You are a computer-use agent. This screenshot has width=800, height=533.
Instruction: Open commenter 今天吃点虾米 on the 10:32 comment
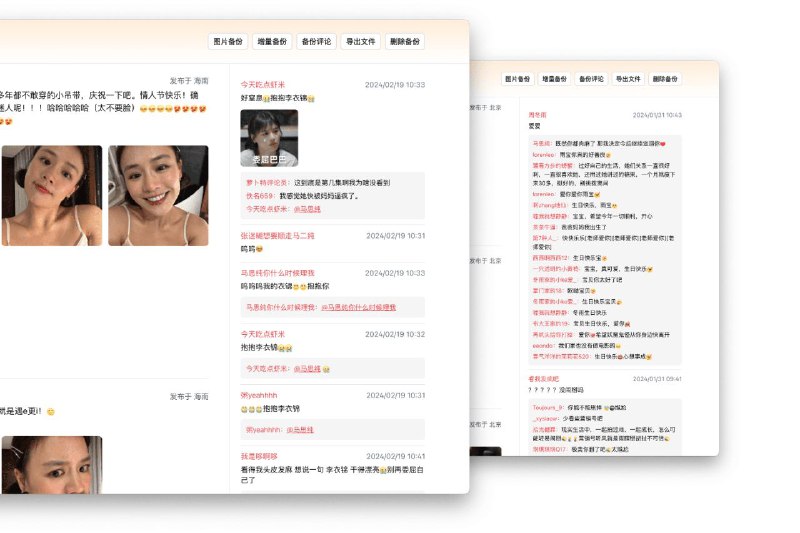click(263, 334)
